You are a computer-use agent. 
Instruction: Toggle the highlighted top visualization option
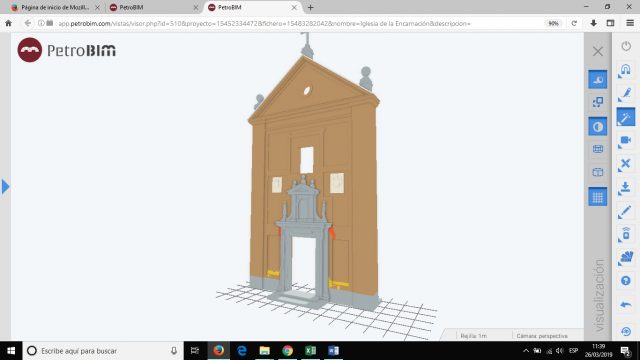coord(598,80)
